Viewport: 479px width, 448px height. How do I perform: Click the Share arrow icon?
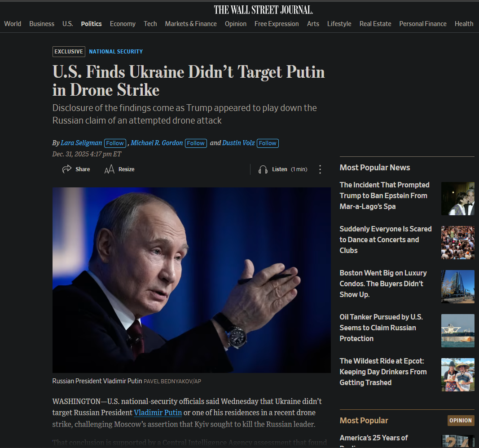(66, 169)
